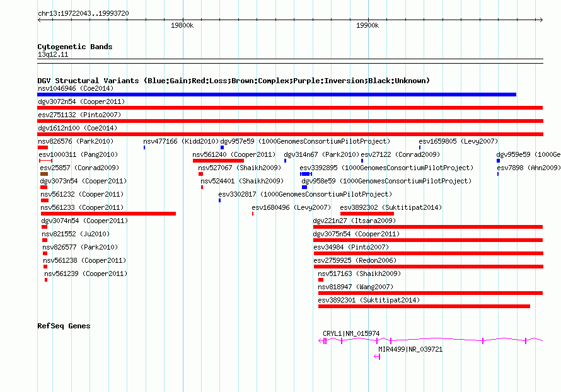Click the MIR4499 gene glyph
This screenshot has width=561, height=392.
click(377, 357)
